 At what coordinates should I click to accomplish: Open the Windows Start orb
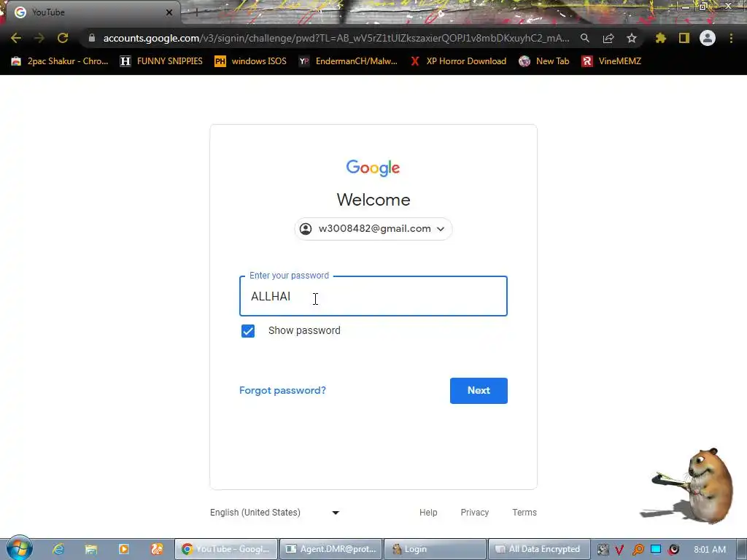(x=19, y=548)
